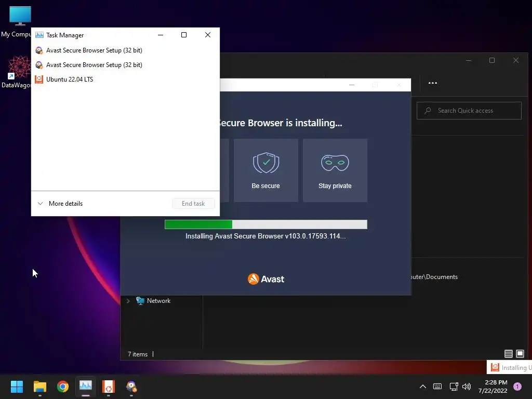Screen dimensions: 532x399
Task: Maximize the Task Manager window
Action: 184,35
